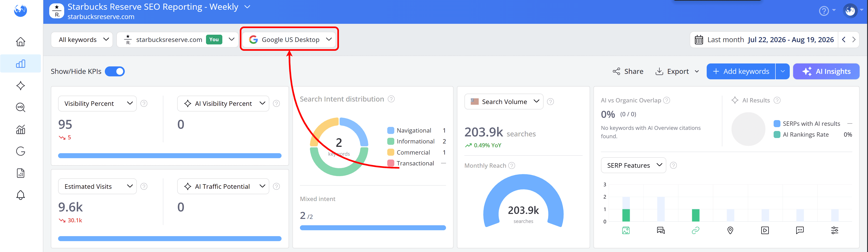This screenshot has height=252, width=868.
Task: Select the sitelinks chain SERP feature icon
Action: 696,230
